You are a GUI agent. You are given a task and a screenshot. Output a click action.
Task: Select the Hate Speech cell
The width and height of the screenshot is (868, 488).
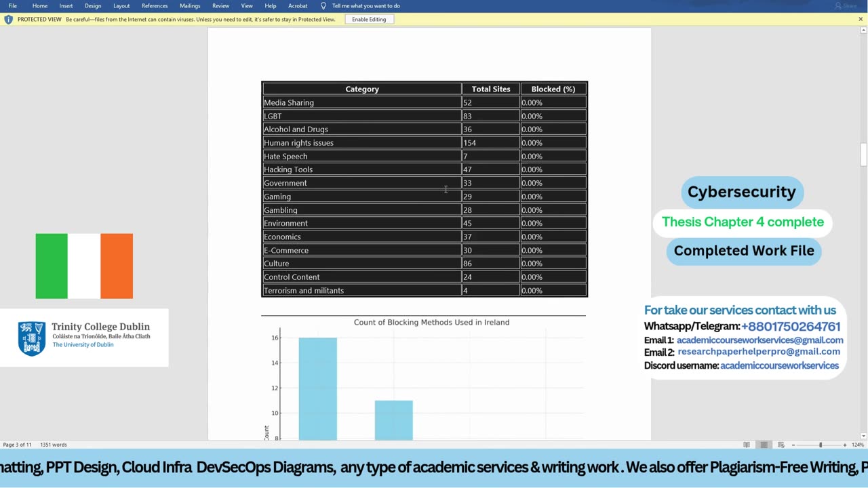(362, 156)
